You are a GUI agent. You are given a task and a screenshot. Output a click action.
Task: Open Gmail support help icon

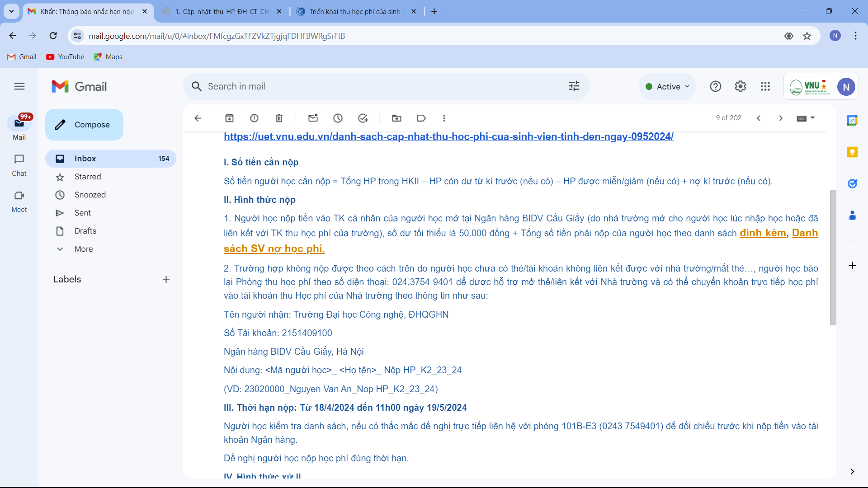(715, 86)
